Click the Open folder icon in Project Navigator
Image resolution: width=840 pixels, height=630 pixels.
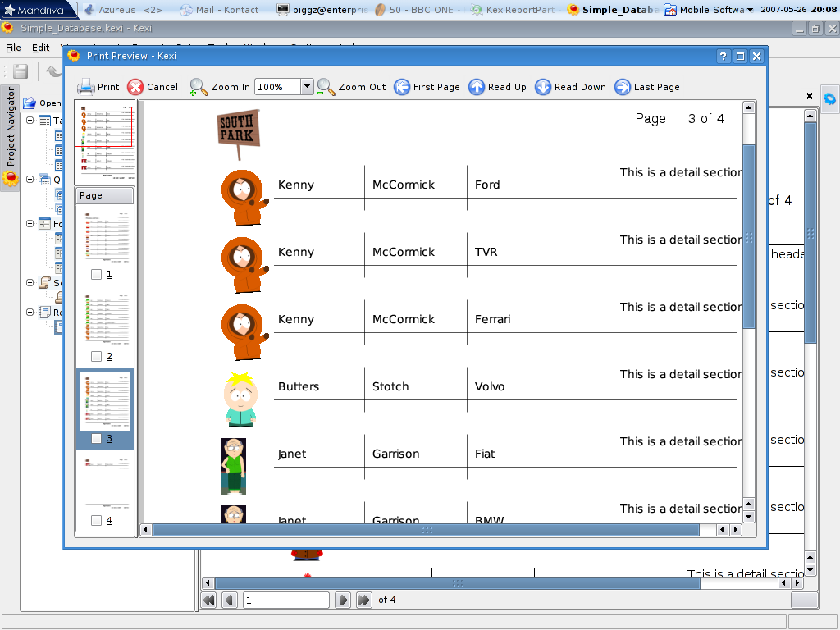tap(30, 103)
